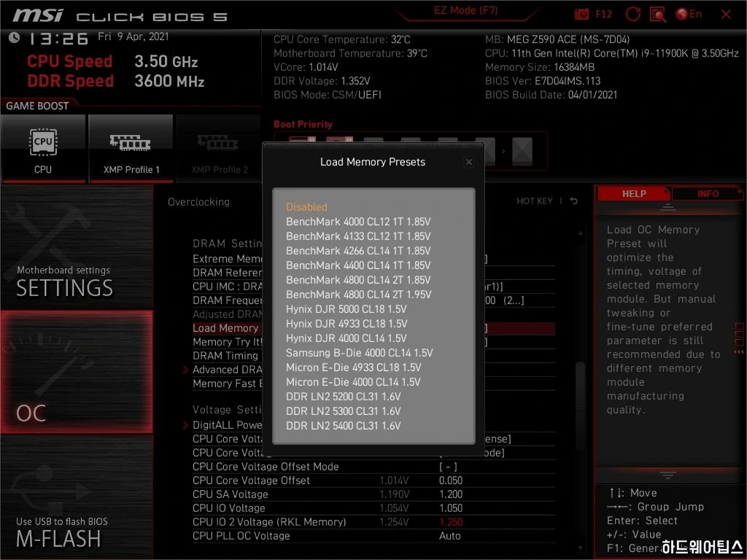Select the CPU IMC : DRAM Clock row

pos(373,287)
